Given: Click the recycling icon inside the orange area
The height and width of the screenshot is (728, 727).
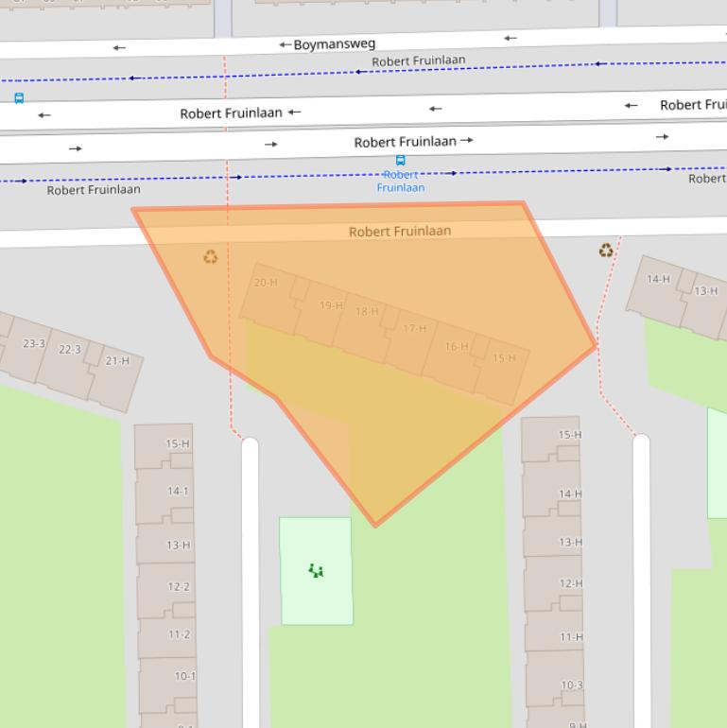Looking at the screenshot, I should [x=210, y=256].
